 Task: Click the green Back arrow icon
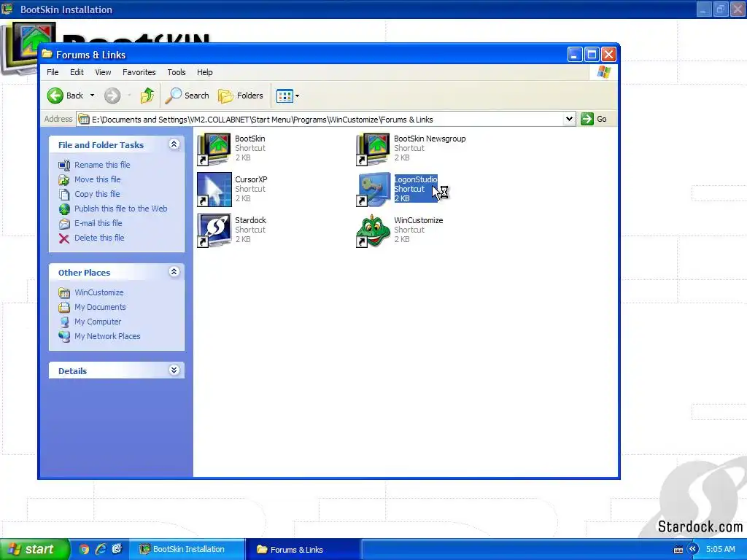click(x=55, y=96)
